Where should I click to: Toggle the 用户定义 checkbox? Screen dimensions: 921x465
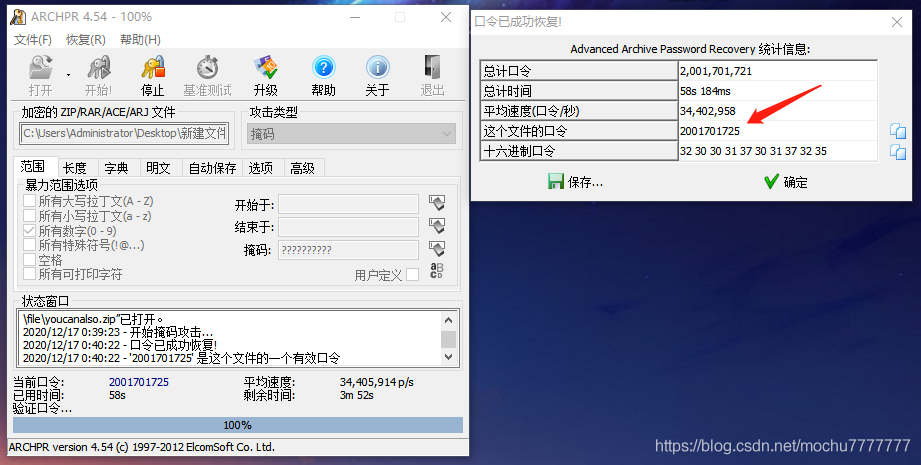click(x=413, y=274)
